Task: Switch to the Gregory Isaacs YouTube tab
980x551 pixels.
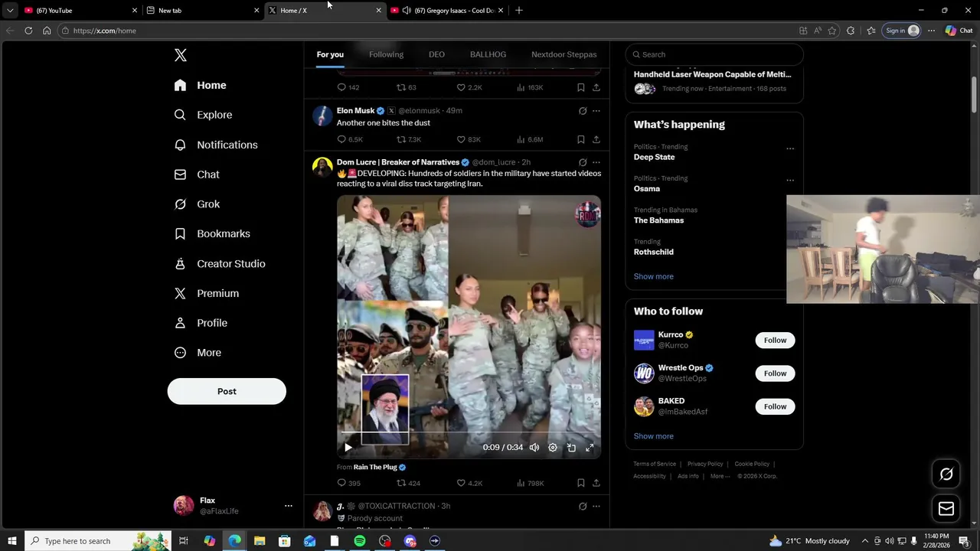Action: point(448,11)
